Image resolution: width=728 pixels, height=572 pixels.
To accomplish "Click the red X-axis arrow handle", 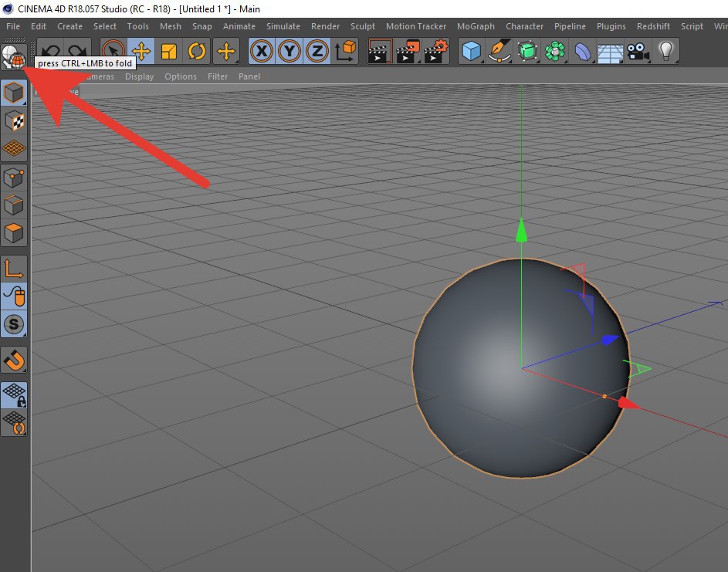I will [x=628, y=404].
